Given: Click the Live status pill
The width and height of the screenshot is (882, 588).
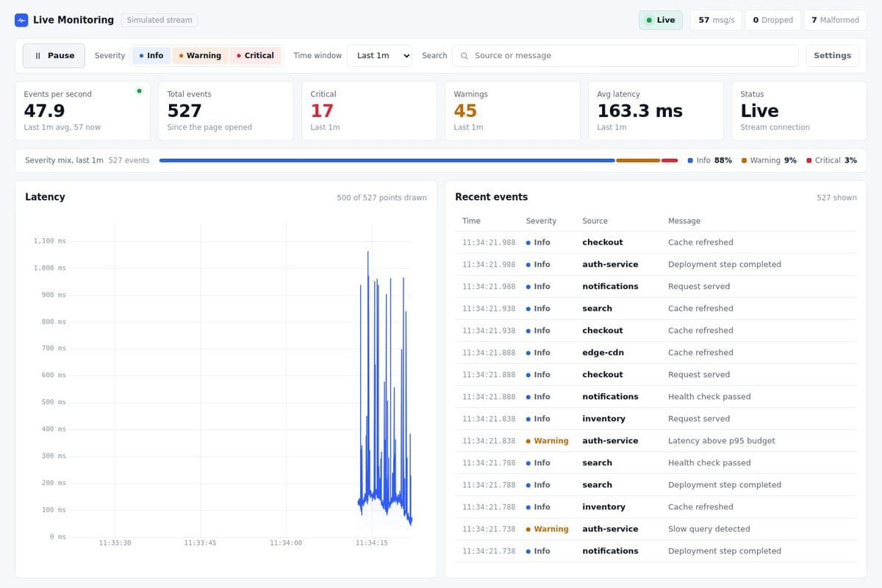Looking at the screenshot, I should (x=660, y=20).
